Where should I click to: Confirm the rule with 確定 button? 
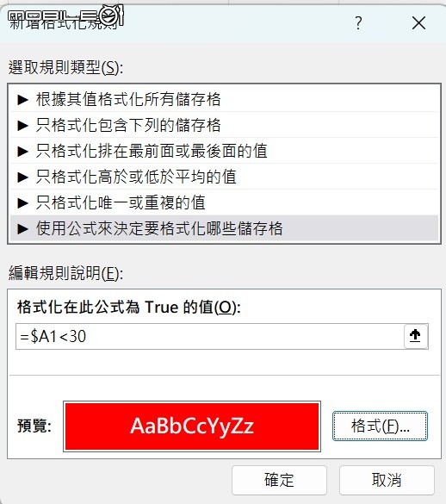click(279, 480)
